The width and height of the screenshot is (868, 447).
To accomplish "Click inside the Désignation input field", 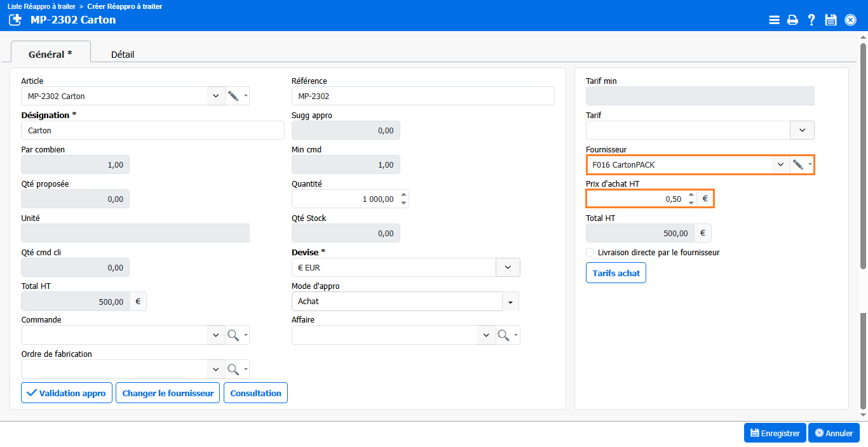I will pyautogui.click(x=153, y=130).
